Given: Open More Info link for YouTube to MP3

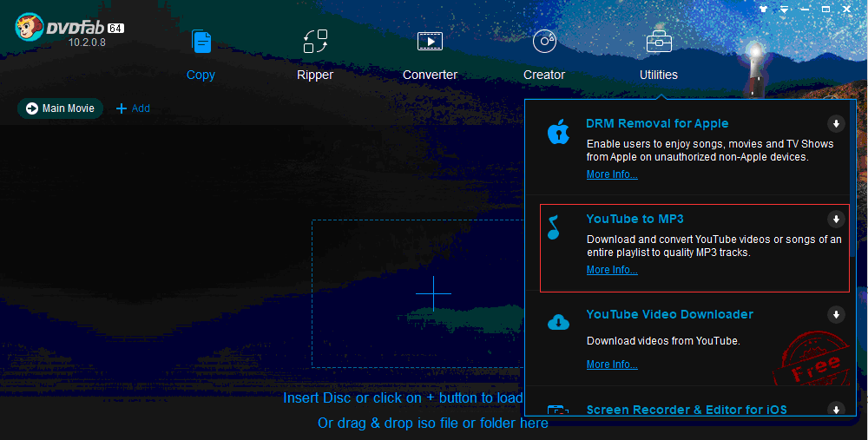Looking at the screenshot, I should pyautogui.click(x=612, y=270).
